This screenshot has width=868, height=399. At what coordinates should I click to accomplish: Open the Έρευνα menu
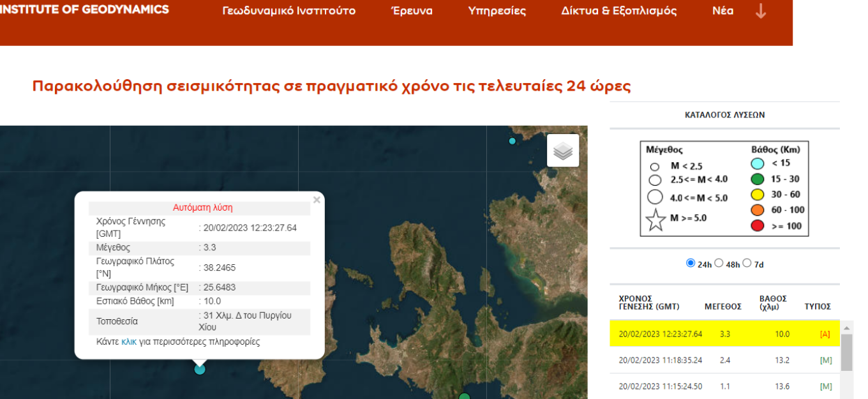412,11
